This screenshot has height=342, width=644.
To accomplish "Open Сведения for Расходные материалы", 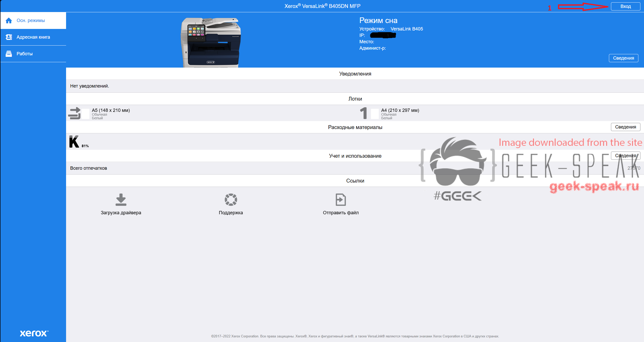I will click(625, 127).
